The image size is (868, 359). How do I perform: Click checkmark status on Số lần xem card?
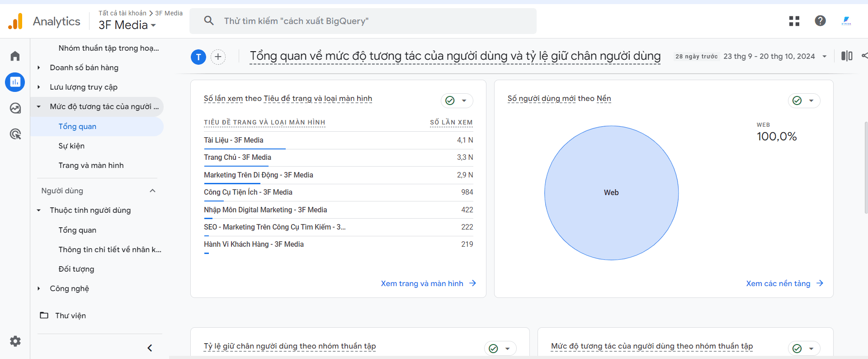(450, 101)
